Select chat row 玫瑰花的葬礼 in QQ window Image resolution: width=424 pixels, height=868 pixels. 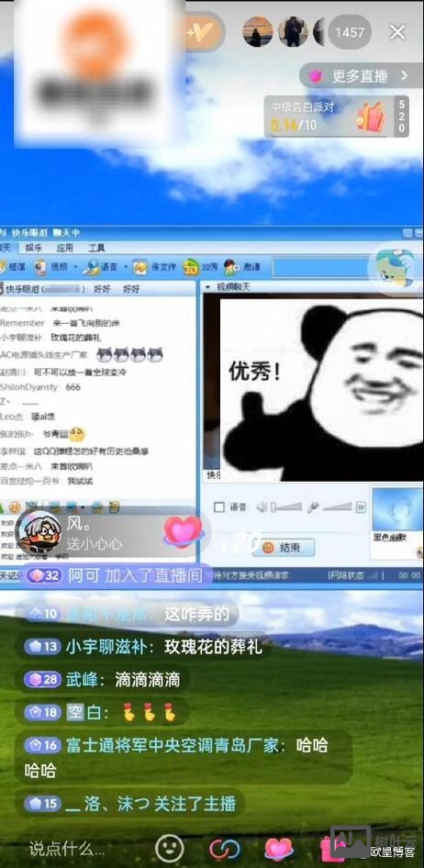[x=50, y=337]
